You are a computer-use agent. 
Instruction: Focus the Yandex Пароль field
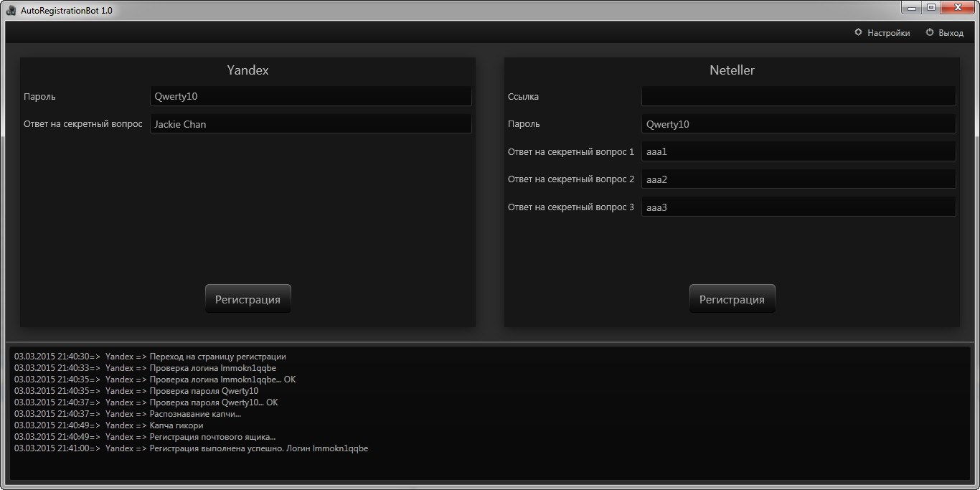(311, 96)
